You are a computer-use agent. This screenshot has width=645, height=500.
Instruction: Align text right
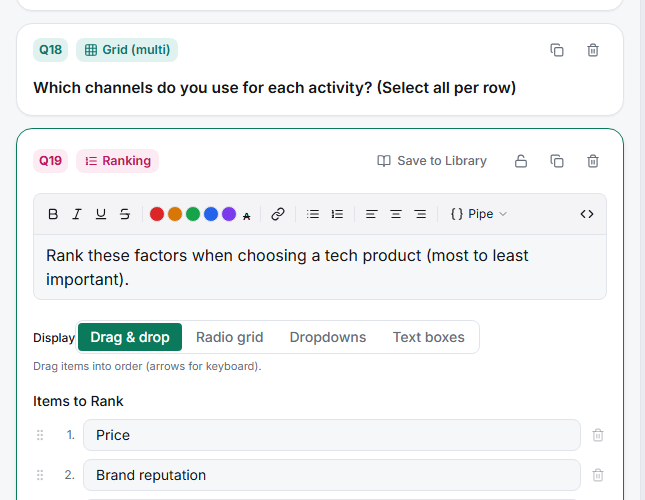[x=420, y=214]
